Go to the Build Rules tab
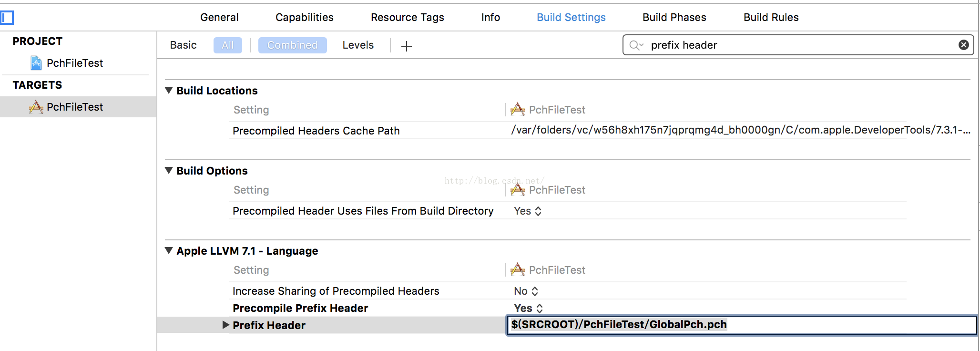Screen dimensions: 980x351 pos(771,17)
